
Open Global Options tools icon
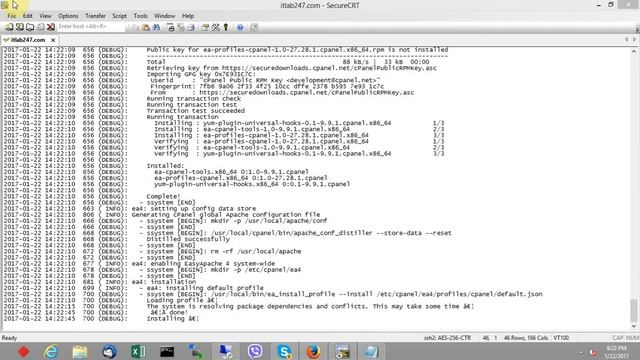(216, 27)
